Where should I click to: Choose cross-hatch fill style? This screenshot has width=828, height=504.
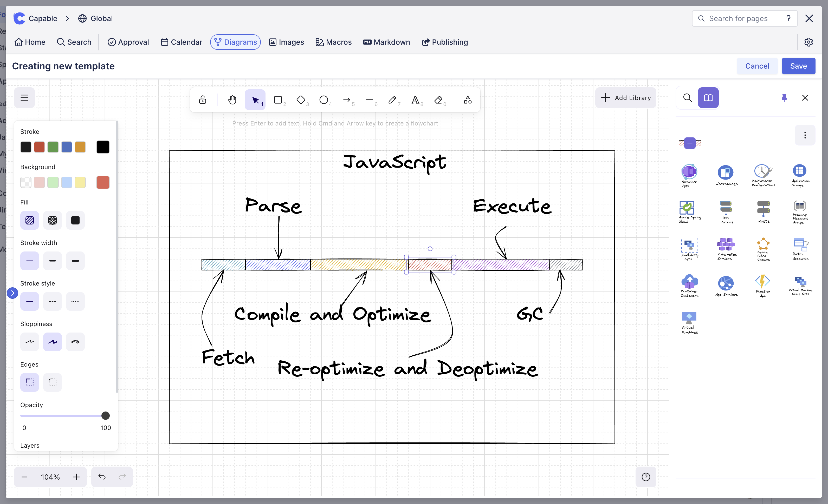coord(53,220)
